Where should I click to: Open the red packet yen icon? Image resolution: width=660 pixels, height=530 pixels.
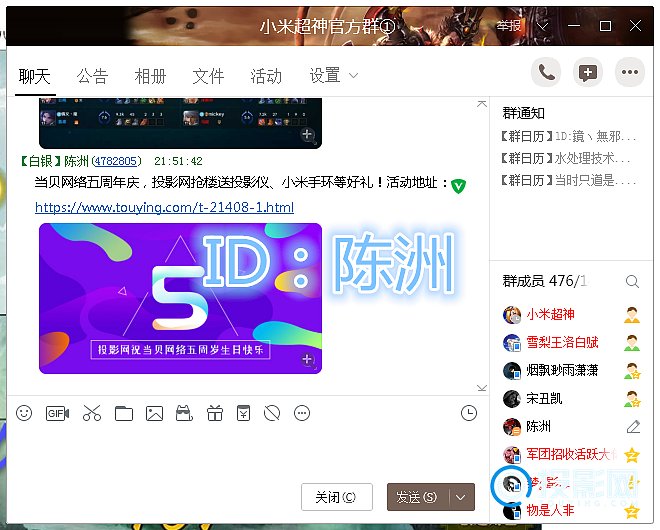click(243, 413)
